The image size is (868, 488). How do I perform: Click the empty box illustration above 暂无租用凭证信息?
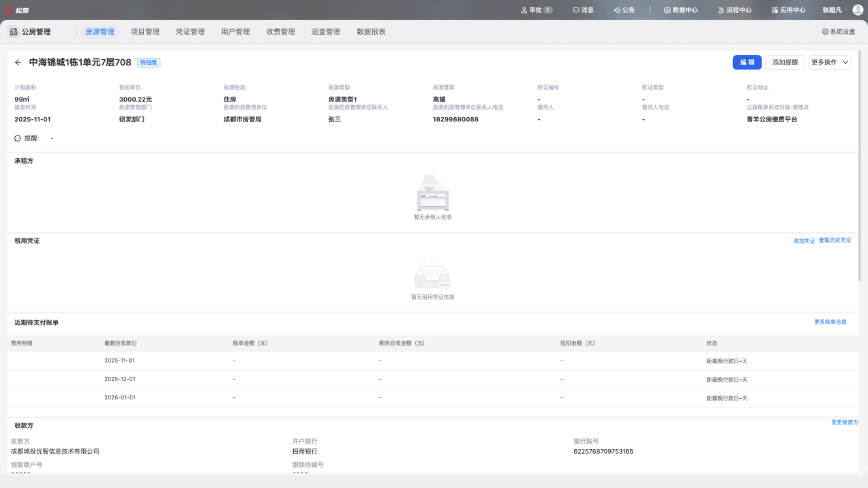click(x=432, y=273)
